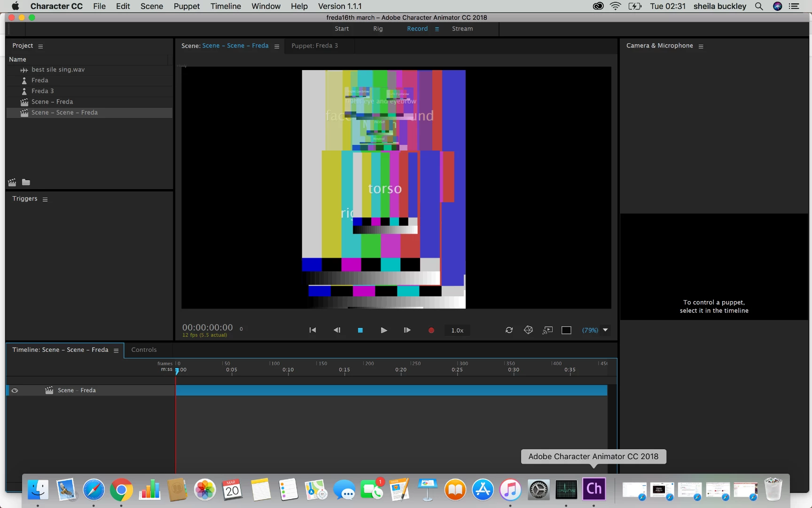Start recording with the red record button
The image size is (812, 508).
[x=431, y=330]
